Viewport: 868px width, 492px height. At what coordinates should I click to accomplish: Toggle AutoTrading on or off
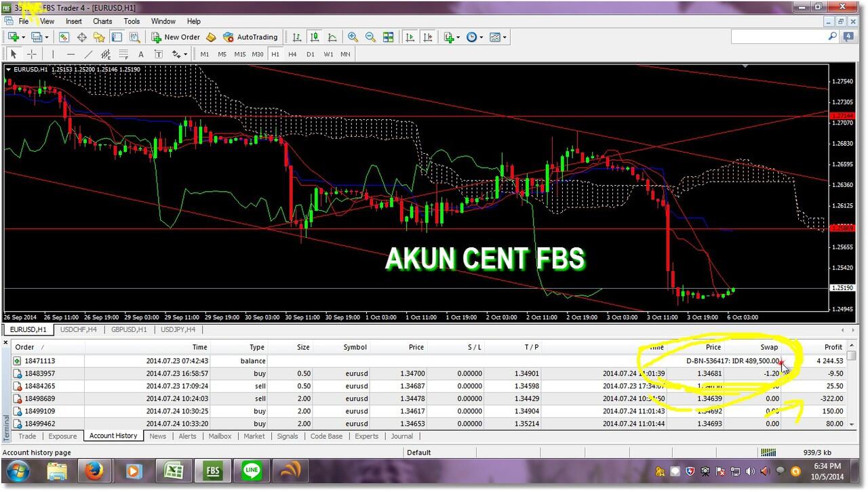tap(250, 37)
